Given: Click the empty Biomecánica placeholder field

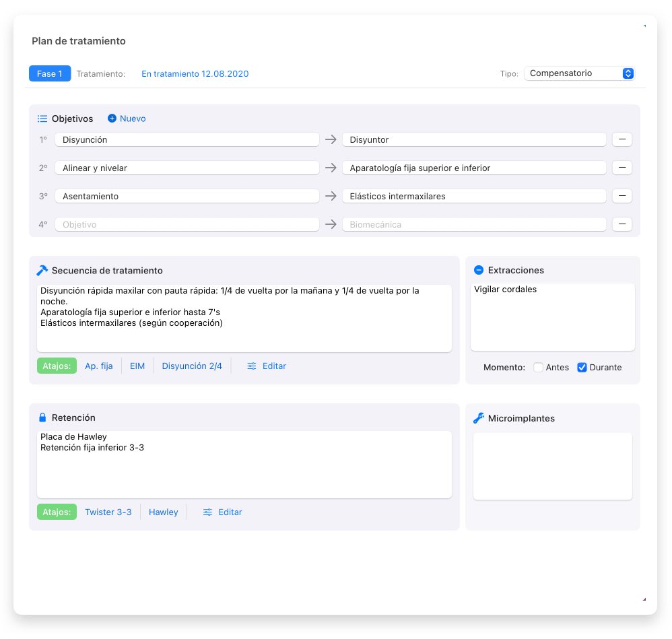Looking at the screenshot, I should (474, 224).
